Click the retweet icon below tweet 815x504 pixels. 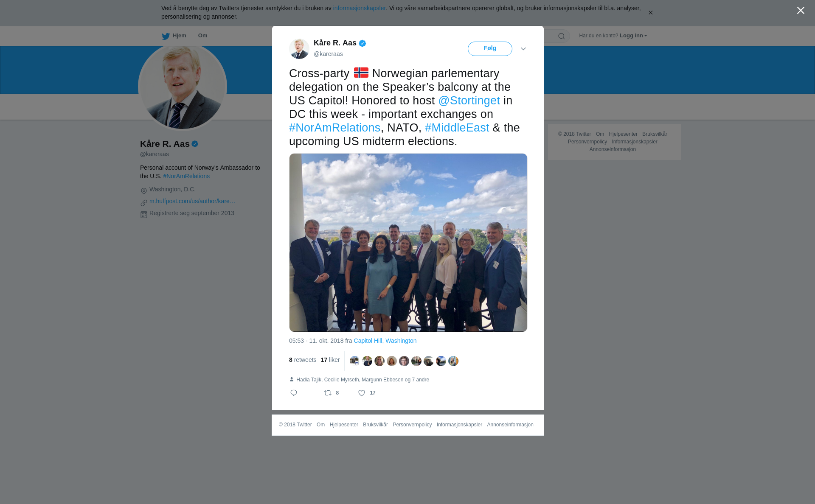tap(328, 393)
